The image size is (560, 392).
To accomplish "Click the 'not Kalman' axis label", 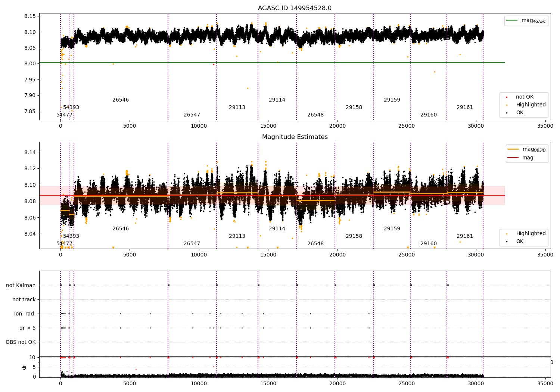I will (x=21, y=285).
